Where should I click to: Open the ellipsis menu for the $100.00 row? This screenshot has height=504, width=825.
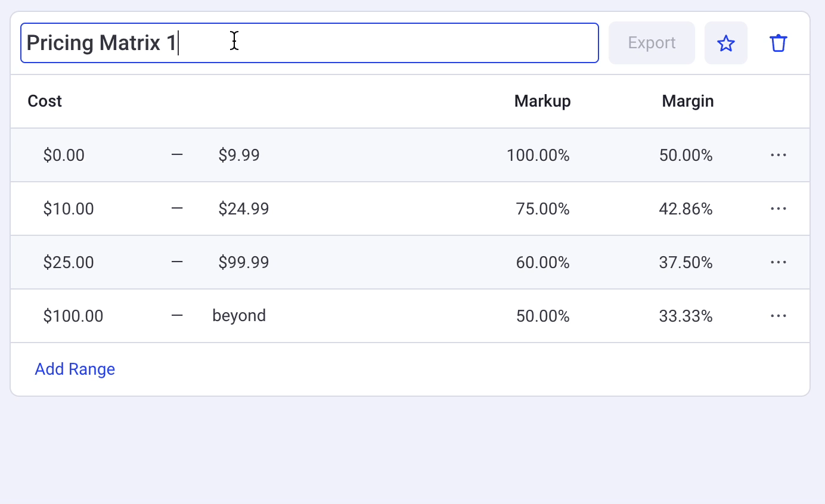pyautogui.click(x=779, y=315)
